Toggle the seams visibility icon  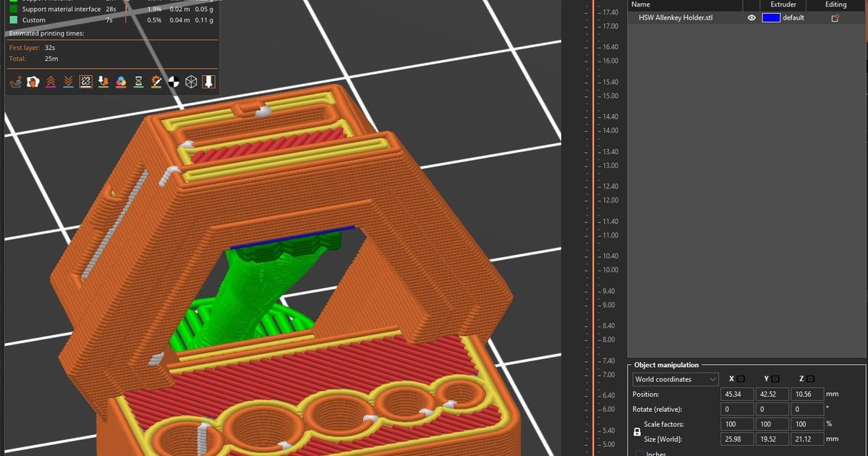coord(85,83)
